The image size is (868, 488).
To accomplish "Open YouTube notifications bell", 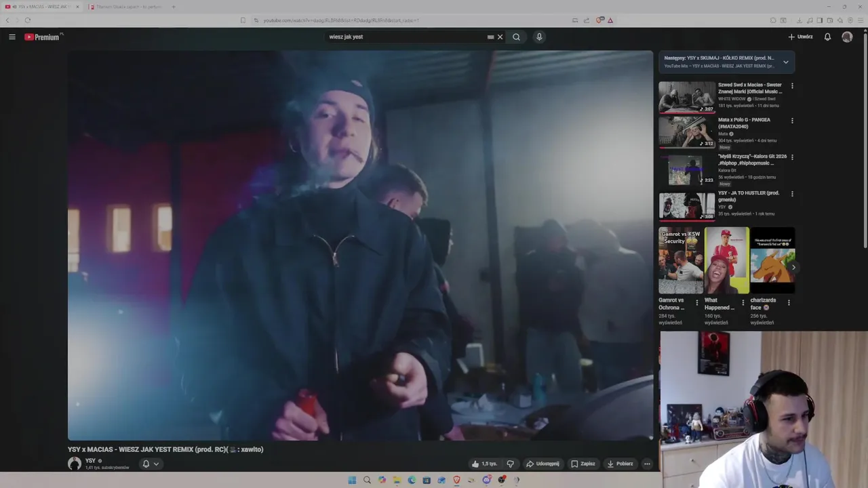I will (827, 37).
